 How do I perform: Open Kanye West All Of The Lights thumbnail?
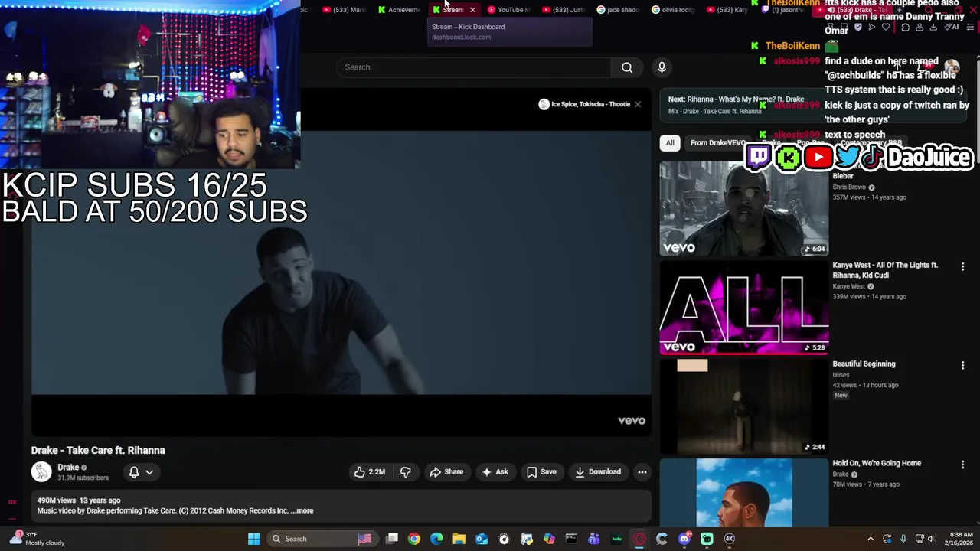(x=743, y=308)
